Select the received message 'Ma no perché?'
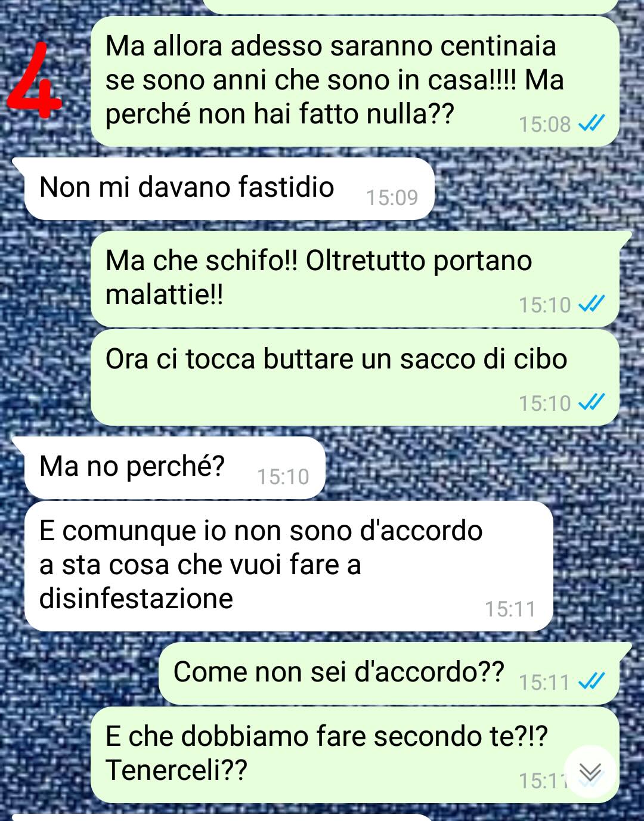Screen dimensions: 644x821 pyautogui.click(x=174, y=468)
